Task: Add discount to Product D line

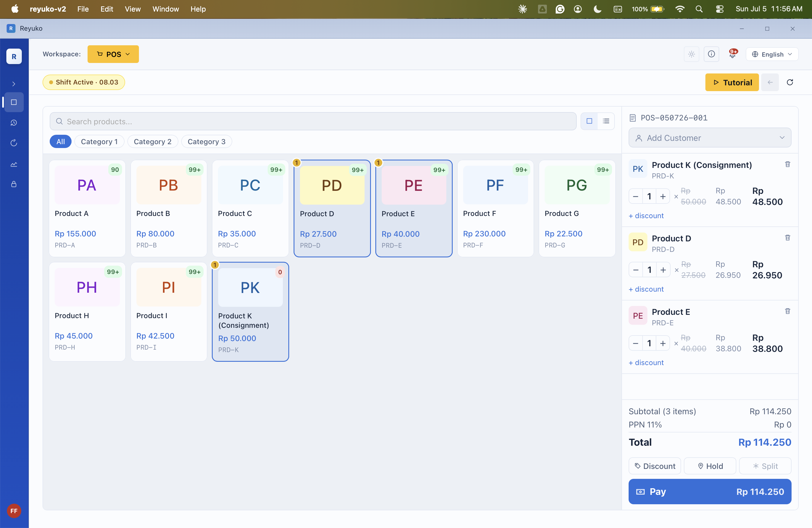Action: tap(646, 289)
